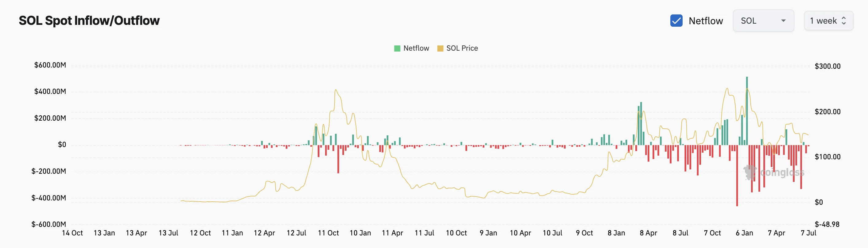
Task: Click the SOL Spot Inflow/Outflow title
Action: (x=89, y=21)
